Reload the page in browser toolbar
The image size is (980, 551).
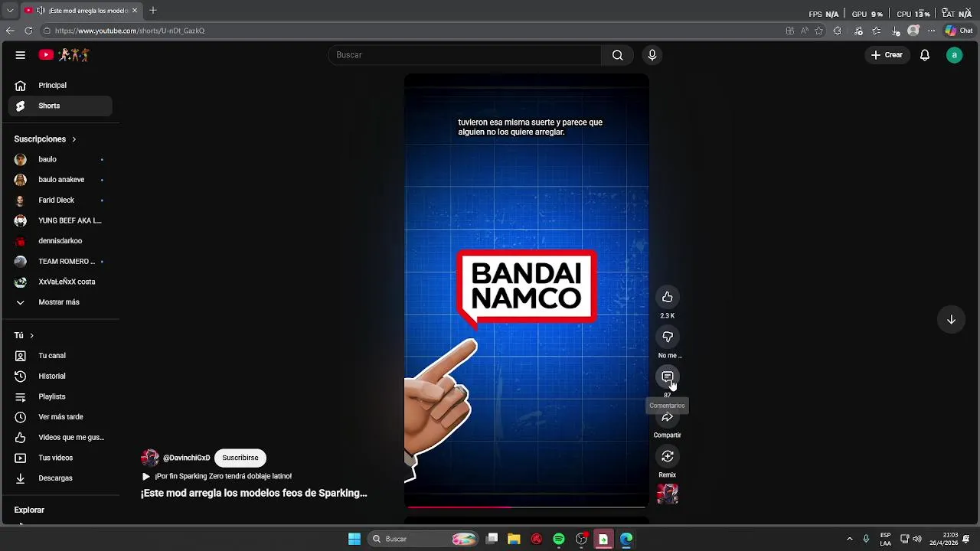(28, 31)
